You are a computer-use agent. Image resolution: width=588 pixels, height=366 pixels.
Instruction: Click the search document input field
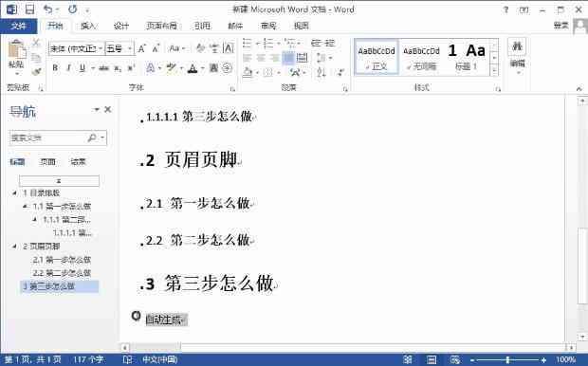[x=48, y=137]
